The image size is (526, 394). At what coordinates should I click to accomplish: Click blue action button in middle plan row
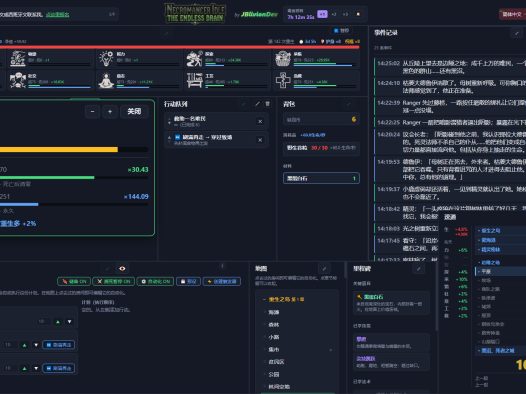pyautogui.click(x=59, y=345)
